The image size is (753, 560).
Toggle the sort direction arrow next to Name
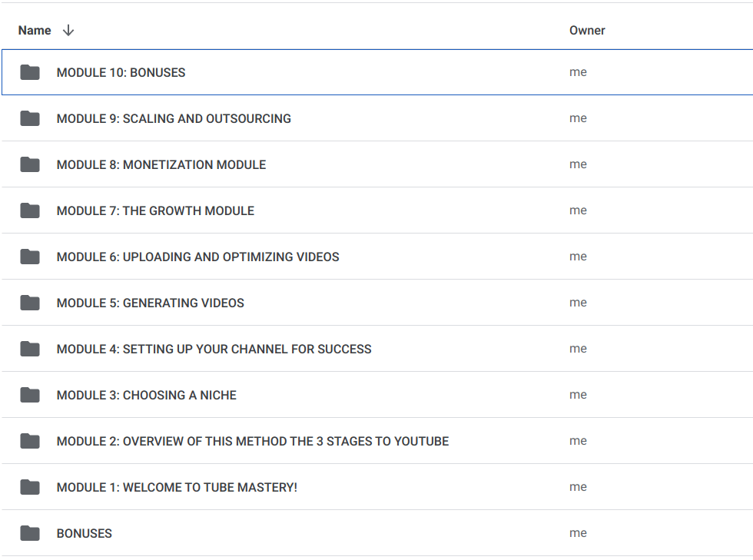click(68, 30)
